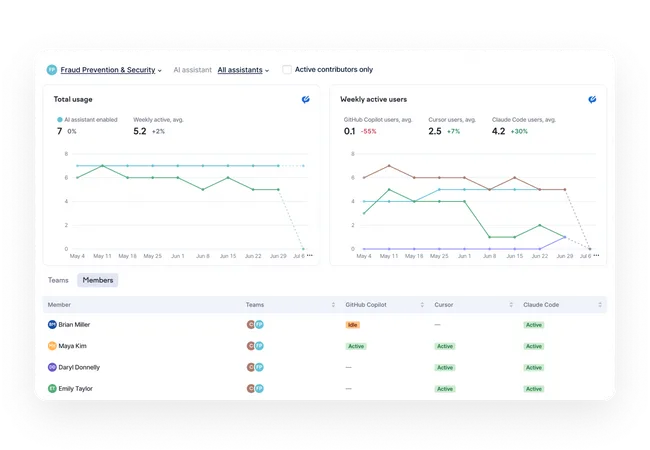The image size is (650, 450).
Task: Click the Fraud Prevention & Security team avatar icon
Action: click(52, 70)
